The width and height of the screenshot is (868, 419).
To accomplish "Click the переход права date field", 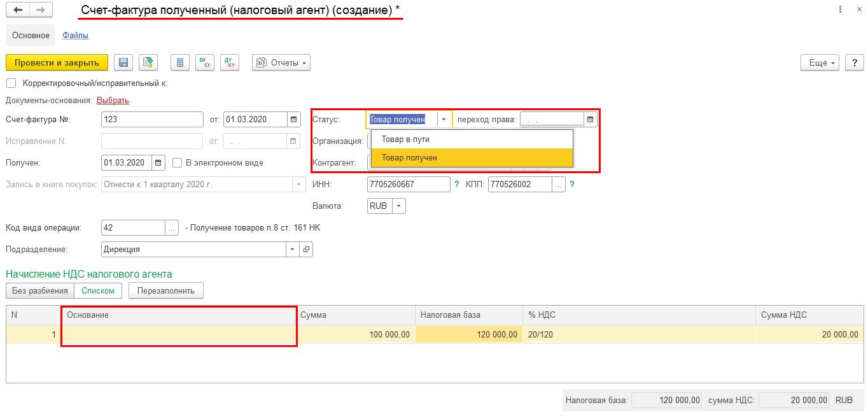I will (x=552, y=119).
